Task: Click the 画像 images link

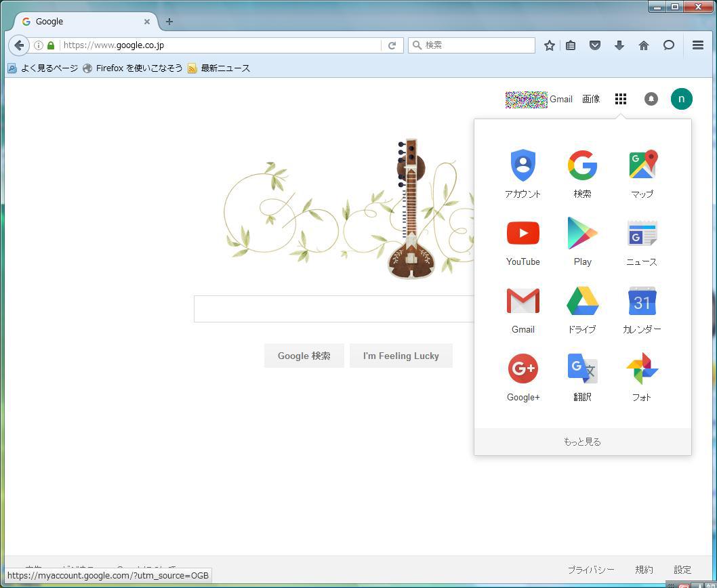Action: pyautogui.click(x=591, y=99)
